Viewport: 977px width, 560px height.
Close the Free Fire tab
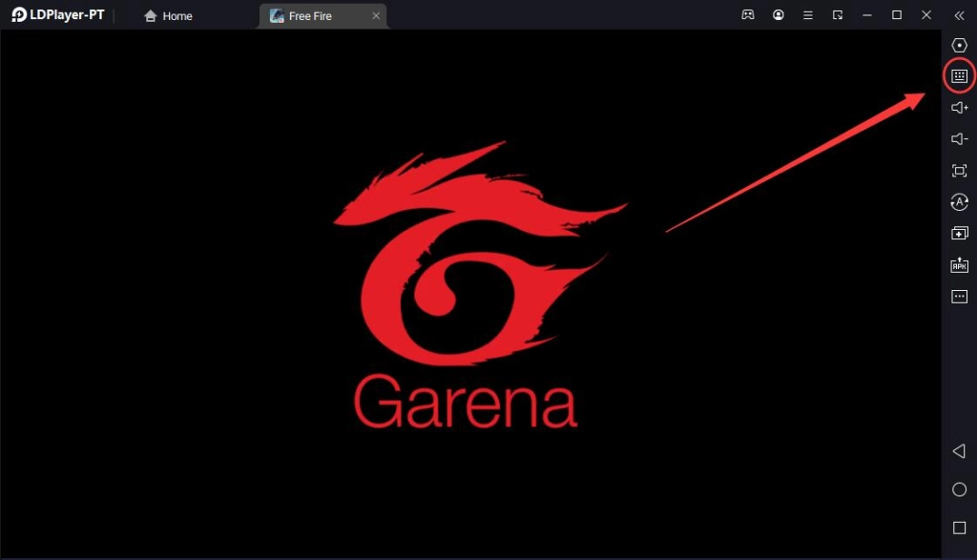376,15
